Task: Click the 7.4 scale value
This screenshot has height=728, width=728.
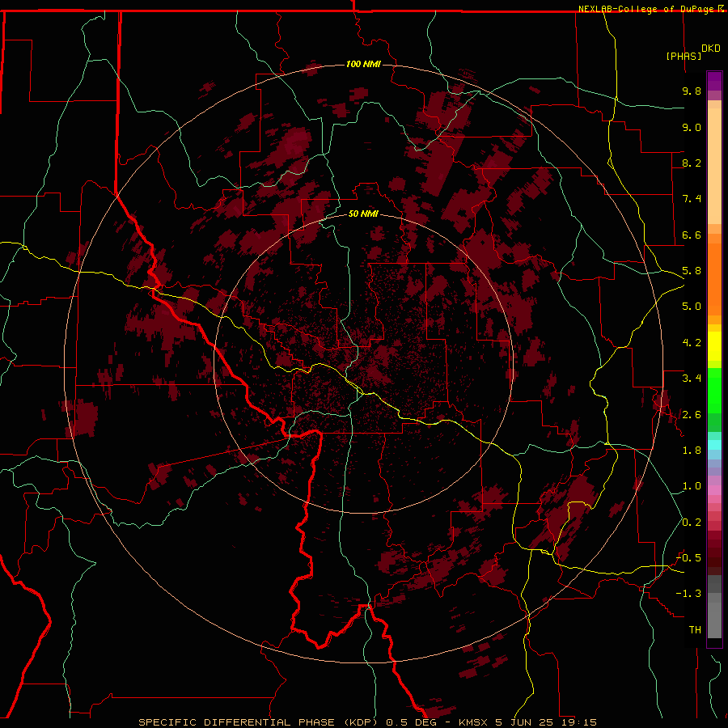Action: [692, 199]
